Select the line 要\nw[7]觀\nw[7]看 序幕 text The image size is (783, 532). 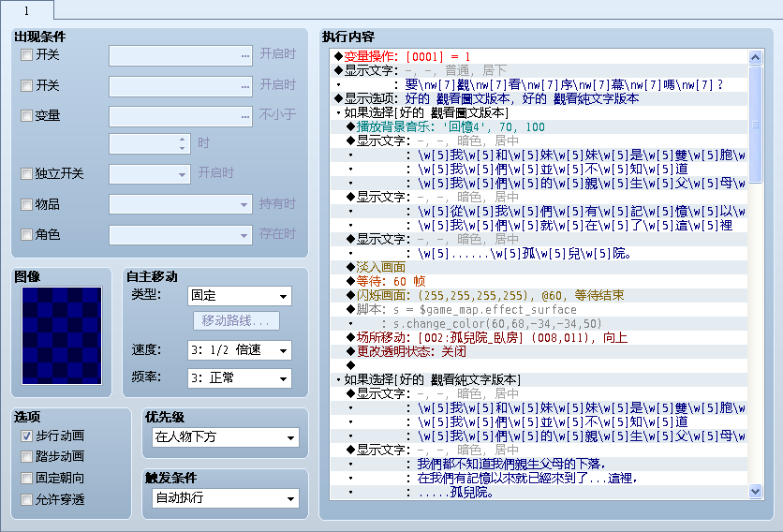[539, 84]
